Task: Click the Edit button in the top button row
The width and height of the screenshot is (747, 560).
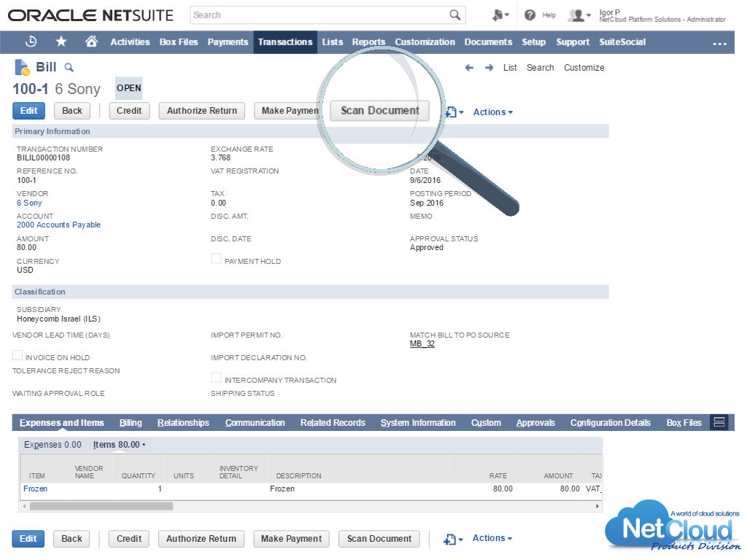Action: click(x=28, y=111)
